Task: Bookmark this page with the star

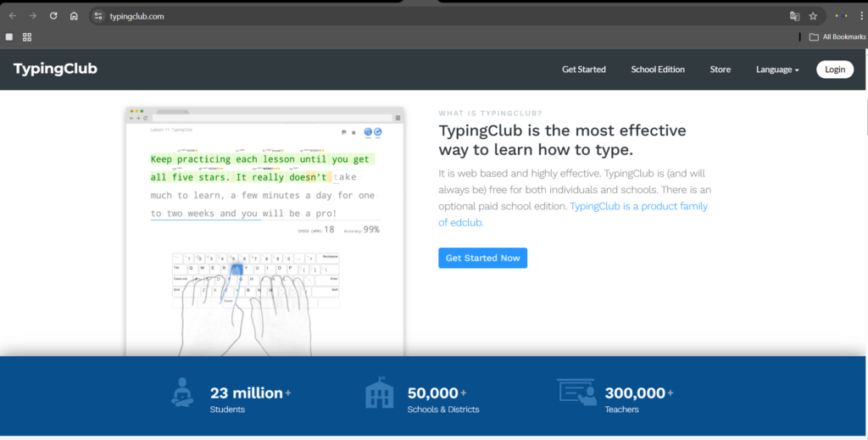Action: click(x=813, y=16)
